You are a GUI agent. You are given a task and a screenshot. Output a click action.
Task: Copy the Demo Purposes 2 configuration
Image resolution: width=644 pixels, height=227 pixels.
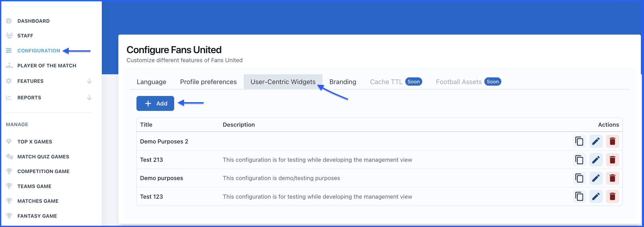[579, 141]
